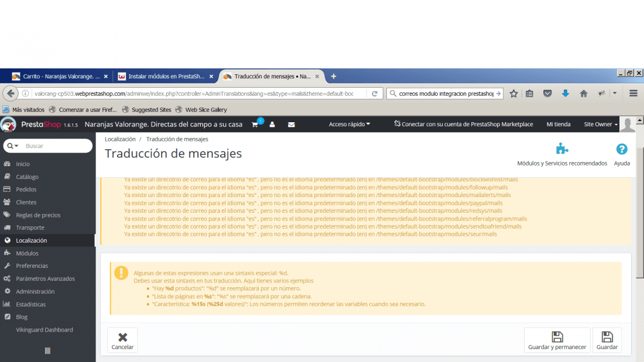Go to Firefox home page icon
The width and height of the screenshot is (644, 362).
584,94
